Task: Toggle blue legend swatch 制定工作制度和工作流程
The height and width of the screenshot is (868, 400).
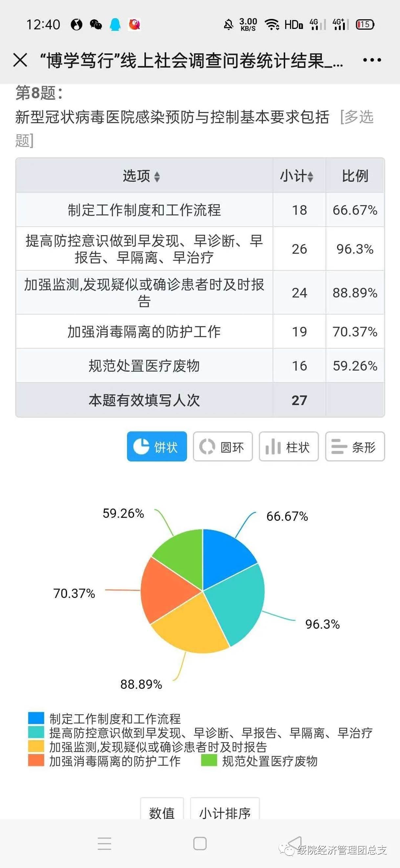Action: click(x=36, y=718)
